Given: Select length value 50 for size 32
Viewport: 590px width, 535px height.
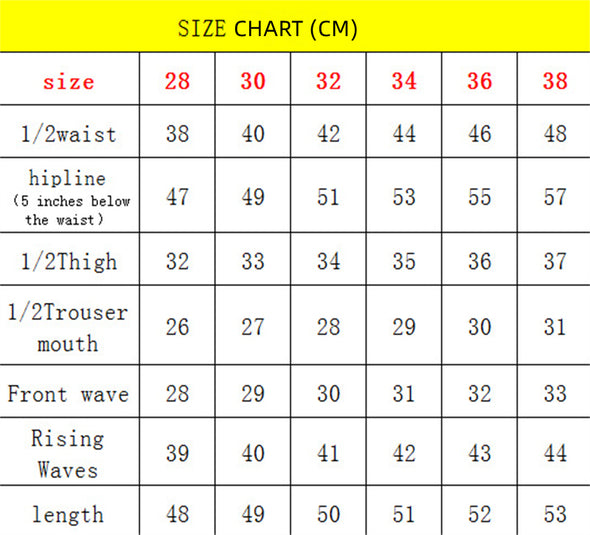Looking at the screenshot, I should point(328,514).
